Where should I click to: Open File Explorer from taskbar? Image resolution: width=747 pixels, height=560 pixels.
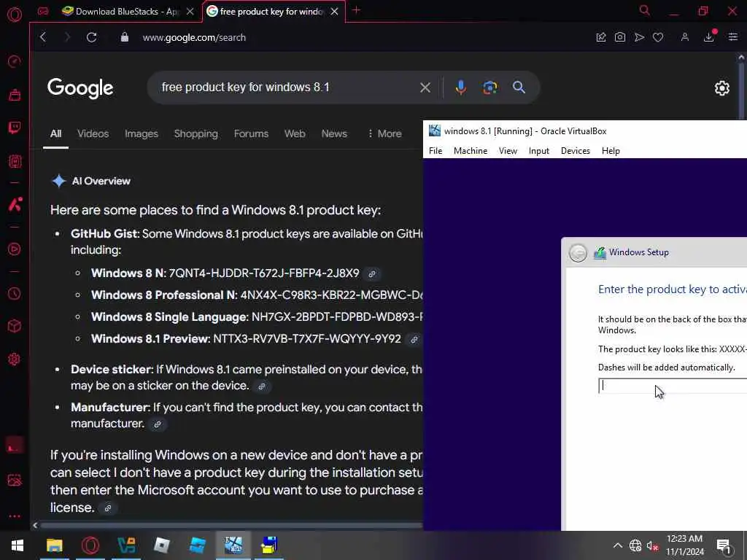point(54,545)
